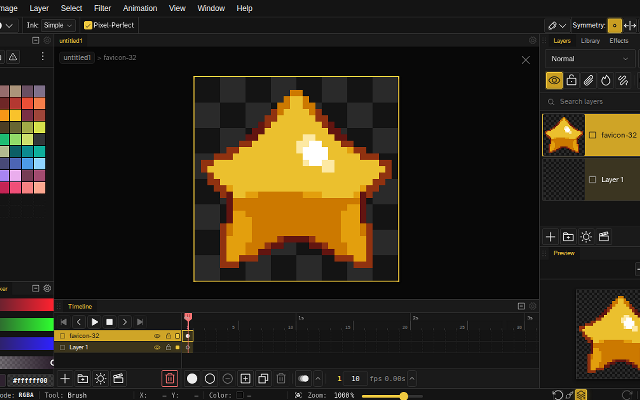Image resolution: width=640 pixels, height=400 pixels.
Task: Open the Normal blend mode dropdown
Action: click(x=589, y=59)
